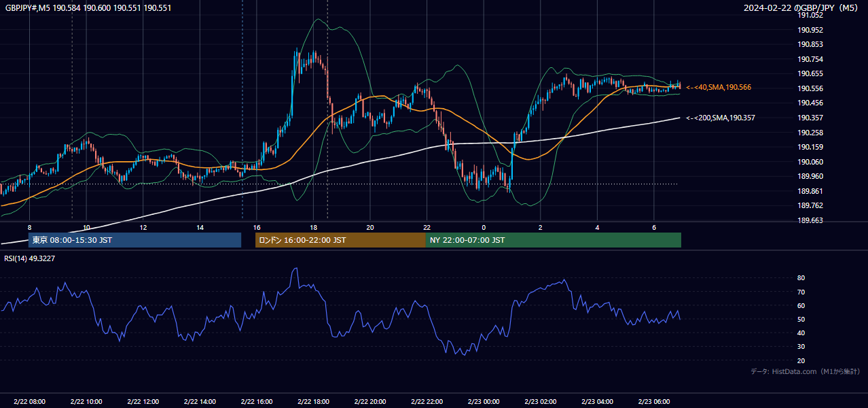Click the 2/23 00:00 date label

tap(484, 402)
